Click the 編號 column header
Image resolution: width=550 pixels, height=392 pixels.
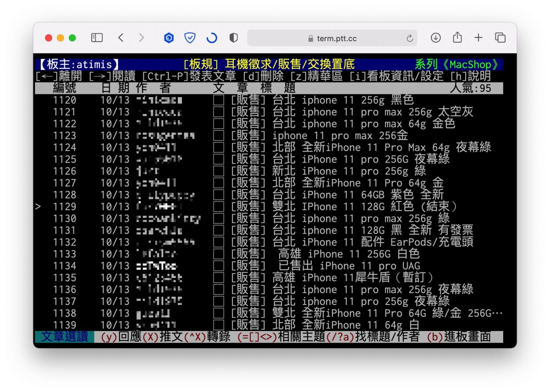pos(65,88)
